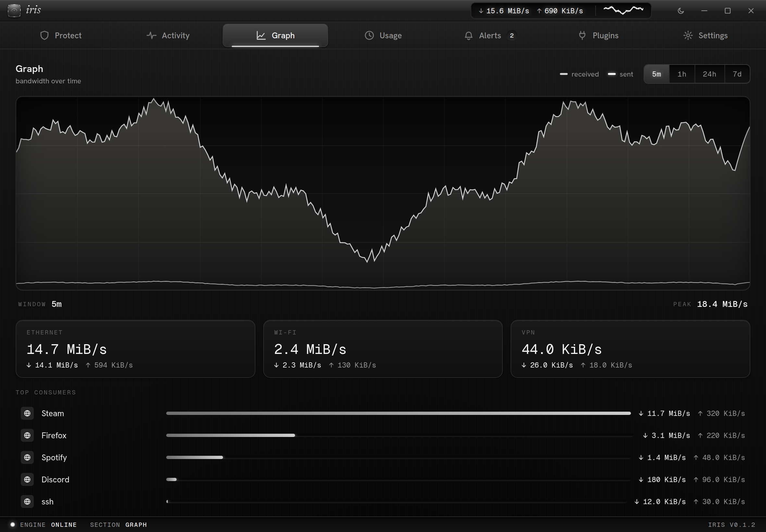Click the TOP CONSUMERS heading

pos(46,392)
